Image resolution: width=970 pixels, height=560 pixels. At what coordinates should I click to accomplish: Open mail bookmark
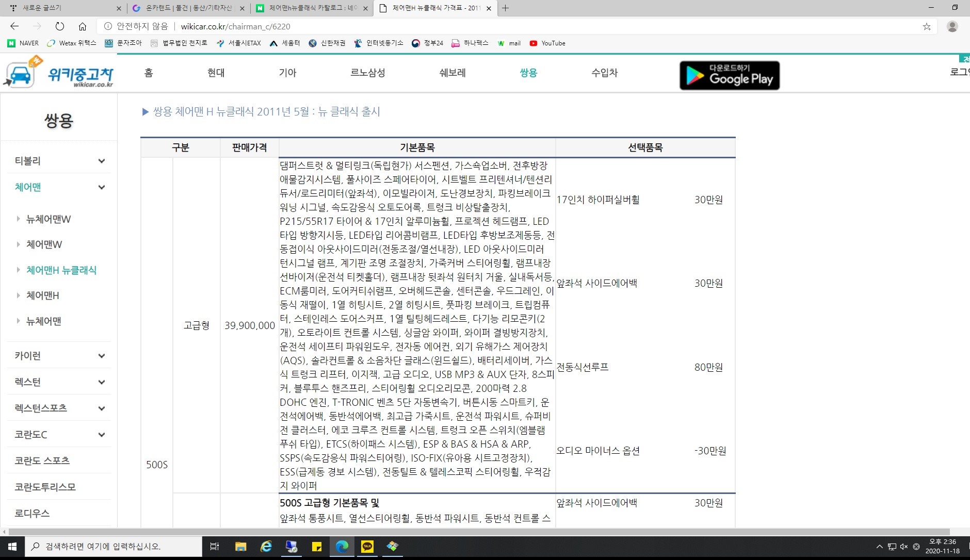509,43
